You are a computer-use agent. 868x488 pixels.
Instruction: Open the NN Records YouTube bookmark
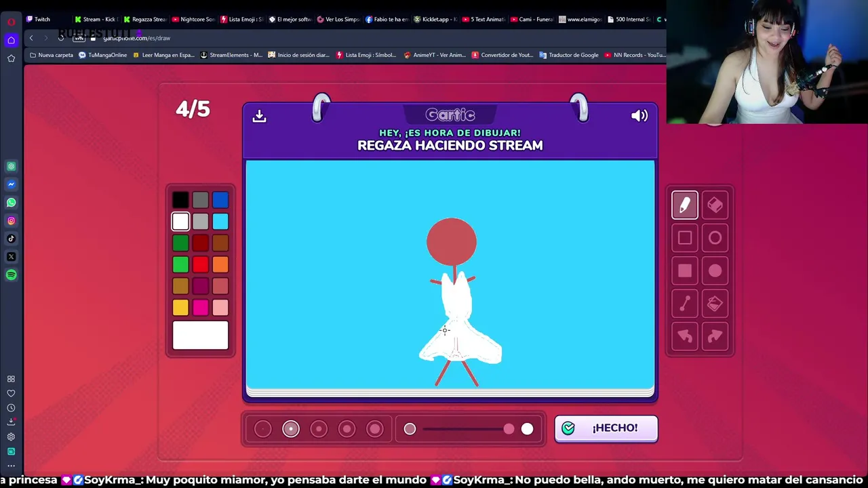[x=635, y=55]
